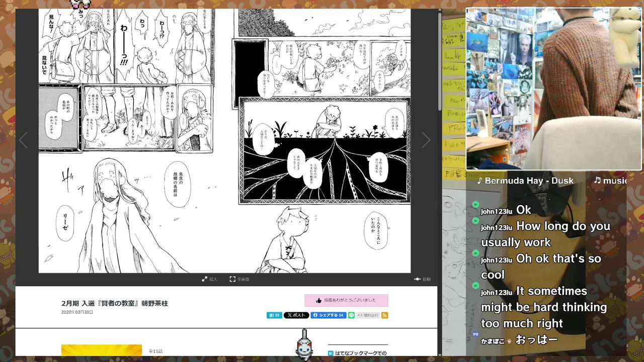644x362 pixels.
Task: Enter fullscreen with 全画面 button
Action: pos(239,279)
